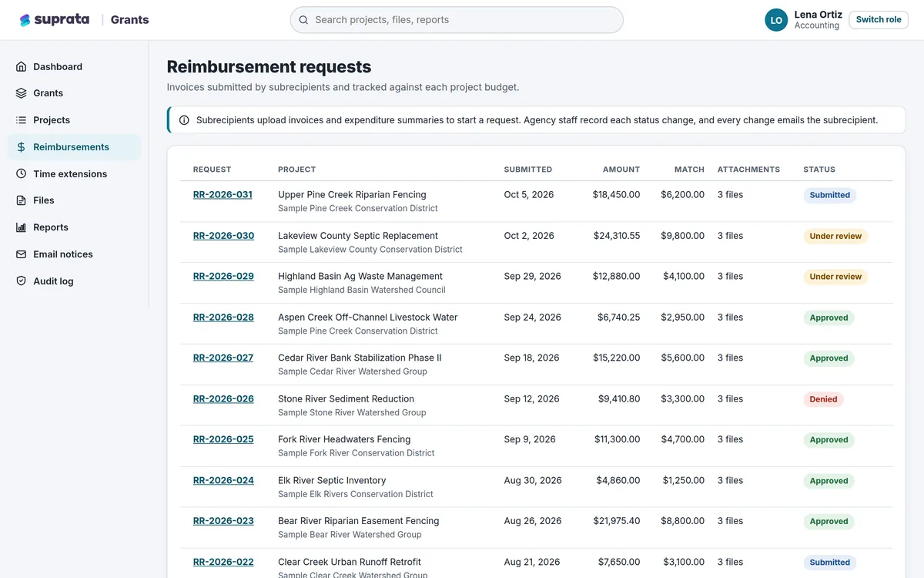This screenshot has width=924, height=578.
Task: Click the $9,800.00 match value
Action: click(x=682, y=236)
